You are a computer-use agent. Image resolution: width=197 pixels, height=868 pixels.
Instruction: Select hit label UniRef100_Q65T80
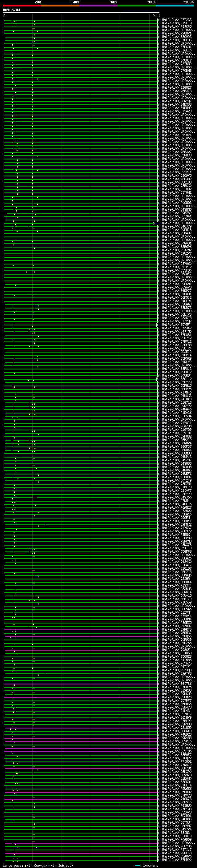[x=177, y=752]
